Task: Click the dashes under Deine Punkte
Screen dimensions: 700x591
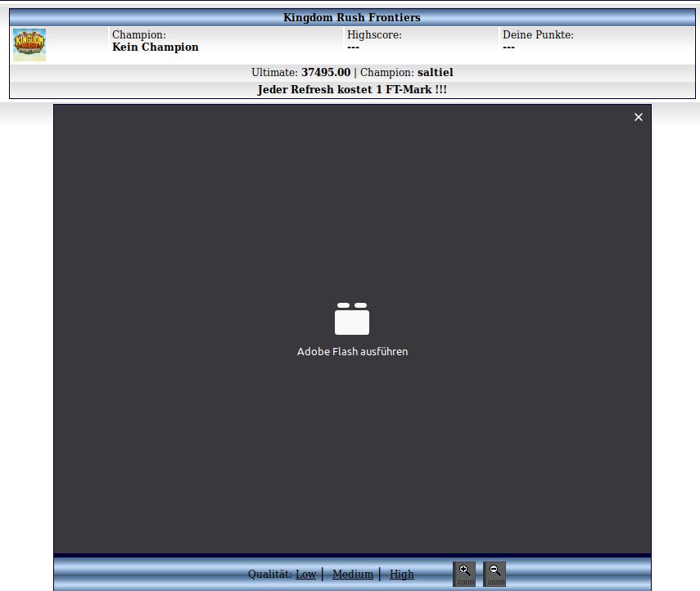Action: point(508,47)
